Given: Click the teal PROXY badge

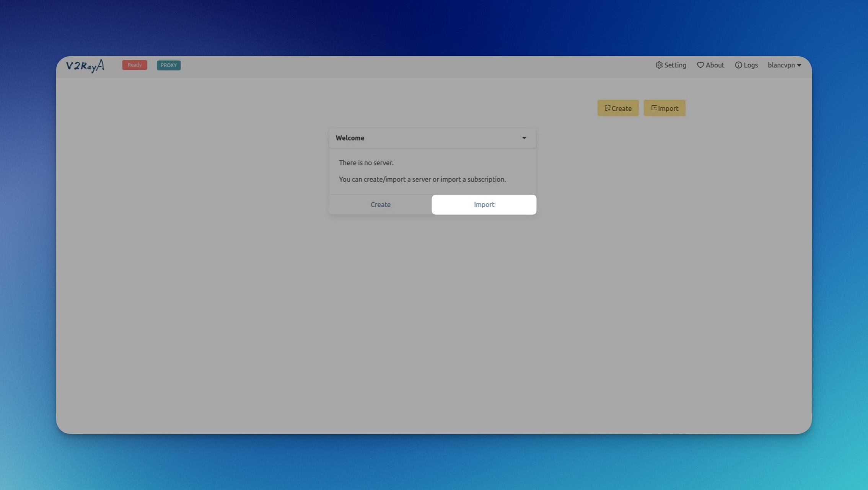Looking at the screenshot, I should click(x=169, y=65).
